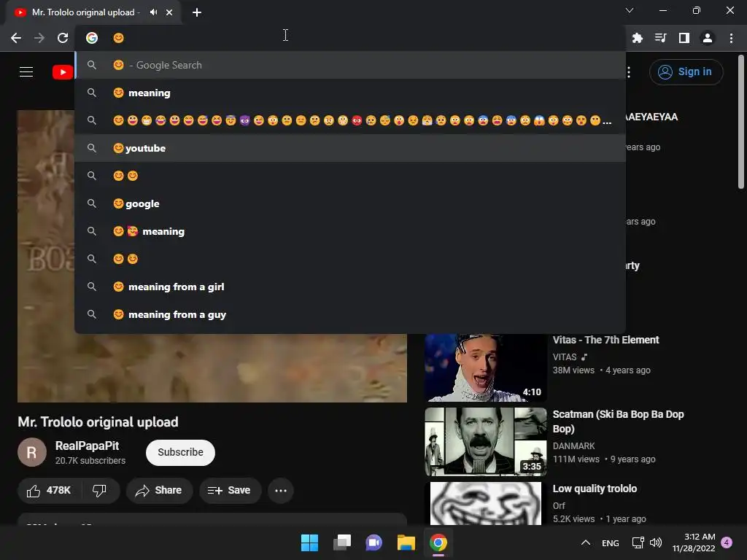Screen dimensions: 747x560
Task: Open a new browser tab
Action: [x=197, y=12]
